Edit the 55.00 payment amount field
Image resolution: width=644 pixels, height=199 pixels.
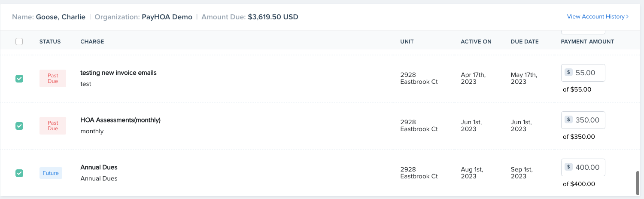pos(588,73)
